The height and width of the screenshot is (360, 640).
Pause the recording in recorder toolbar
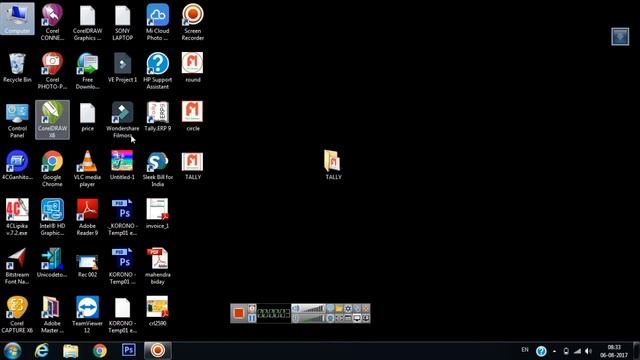pyautogui.click(x=252, y=318)
